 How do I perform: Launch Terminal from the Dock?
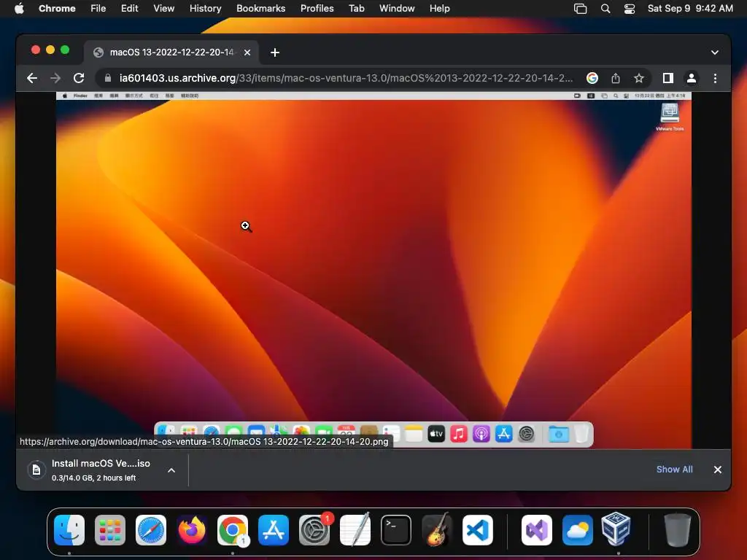point(396,530)
